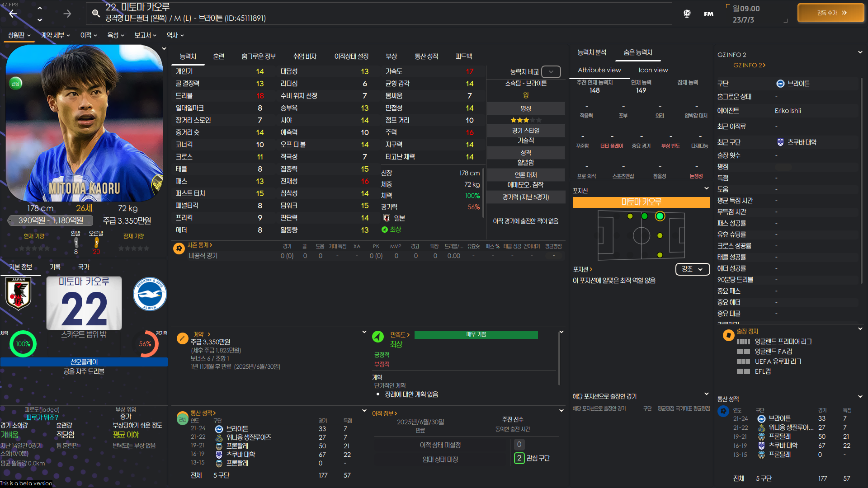Open the 훈련 training tab
Image resolution: width=868 pixels, height=488 pixels.
click(x=218, y=56)
